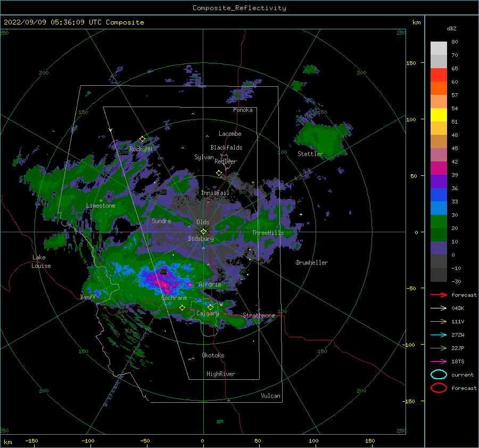Click the Limestone label
The height and width of the screenshot is (448, 479).
(x=101, y=206)
